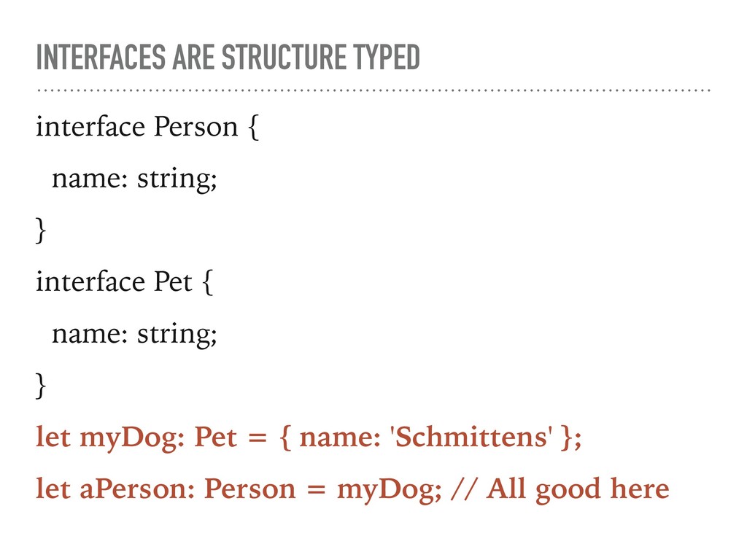Click the 'interface Person {' line
The width and height of the screenshot is (747, 560).
point(147,127)
